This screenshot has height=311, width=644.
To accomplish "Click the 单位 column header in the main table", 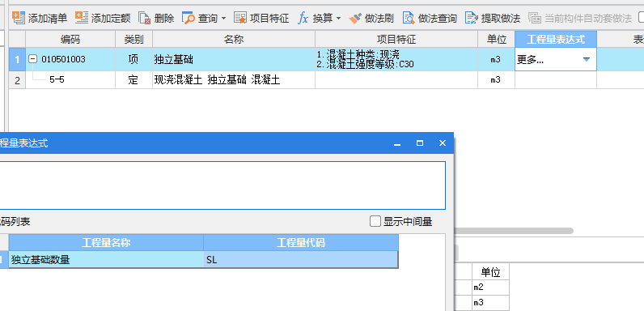I will (x=496, y=40).
